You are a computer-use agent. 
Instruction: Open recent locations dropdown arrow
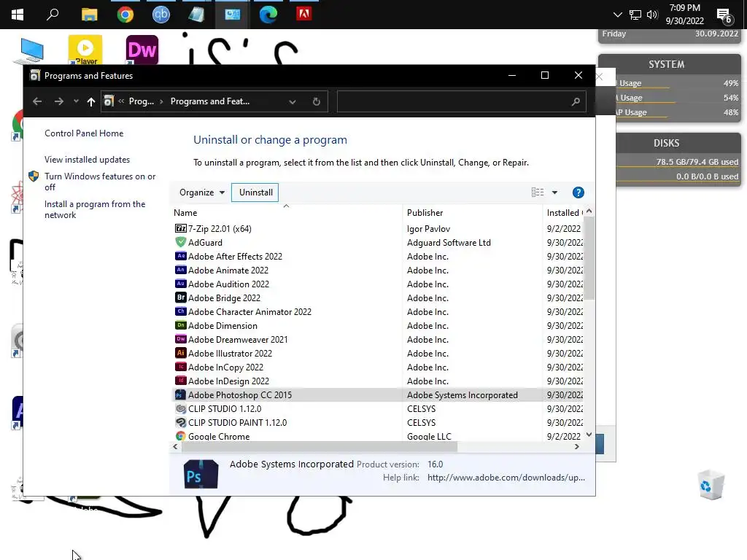(x=76, y=101)
